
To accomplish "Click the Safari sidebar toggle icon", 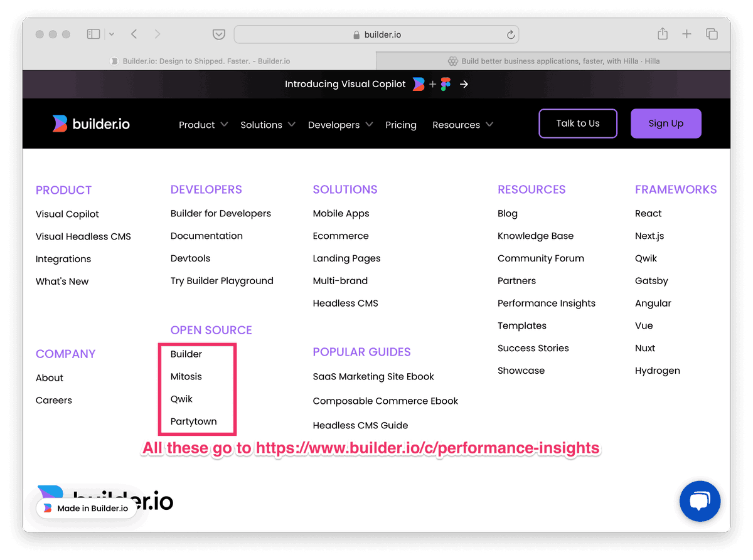I will tap(93, 34).
